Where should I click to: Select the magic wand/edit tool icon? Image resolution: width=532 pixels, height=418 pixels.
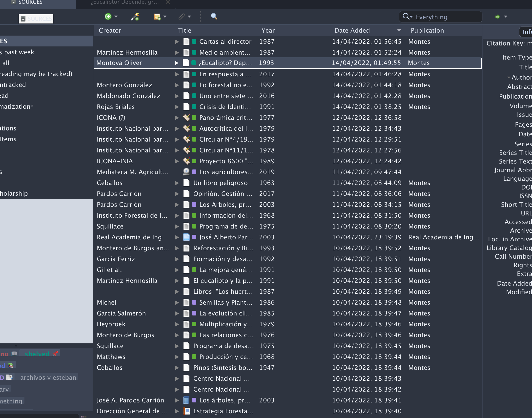[x=135, y=17]
